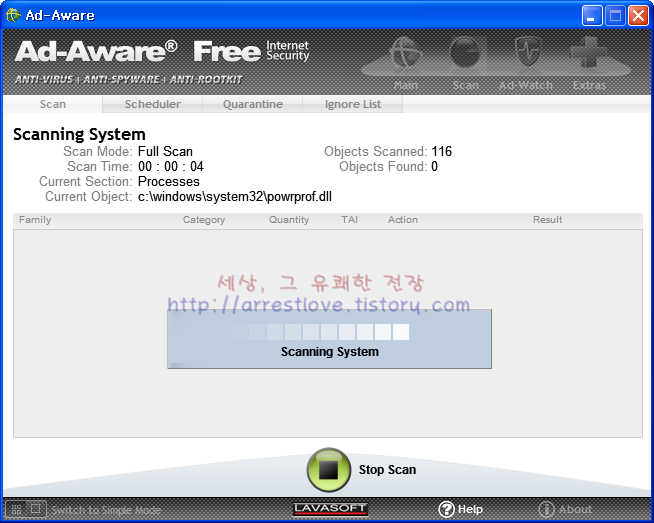
Task: Sort by the Family column header
Action: [x=35, y=220]
